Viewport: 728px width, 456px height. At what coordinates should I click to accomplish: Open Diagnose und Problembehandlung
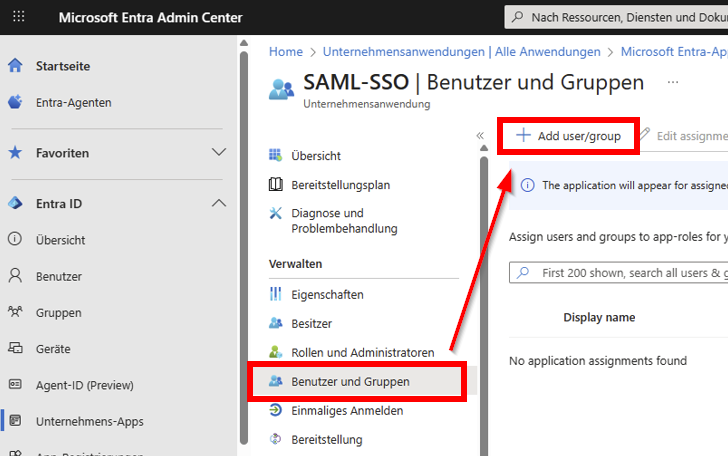[x=343, y=221]
